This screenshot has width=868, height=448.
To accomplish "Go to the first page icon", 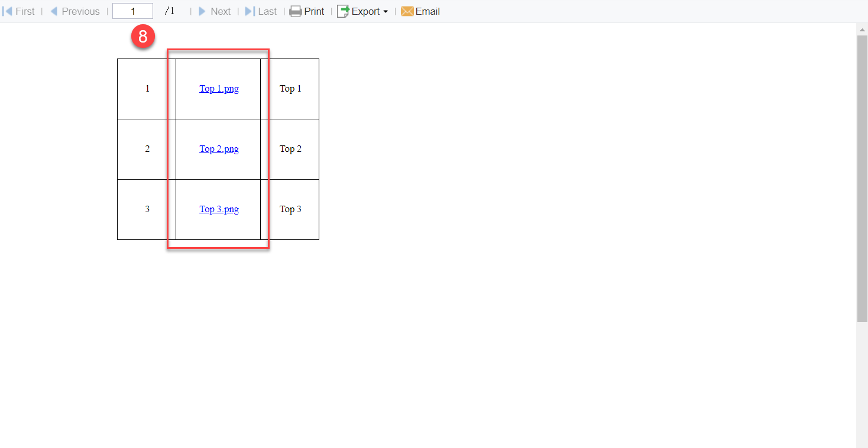I will point(8,11).
